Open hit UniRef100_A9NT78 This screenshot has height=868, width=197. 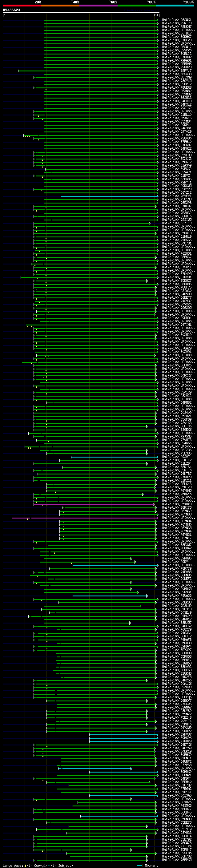click(x=177, y=23)
